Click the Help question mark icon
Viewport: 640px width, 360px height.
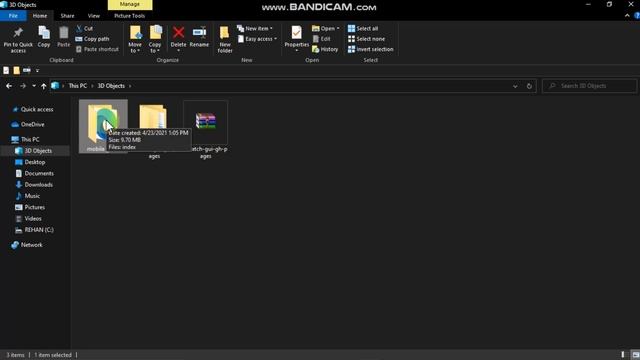637,16
